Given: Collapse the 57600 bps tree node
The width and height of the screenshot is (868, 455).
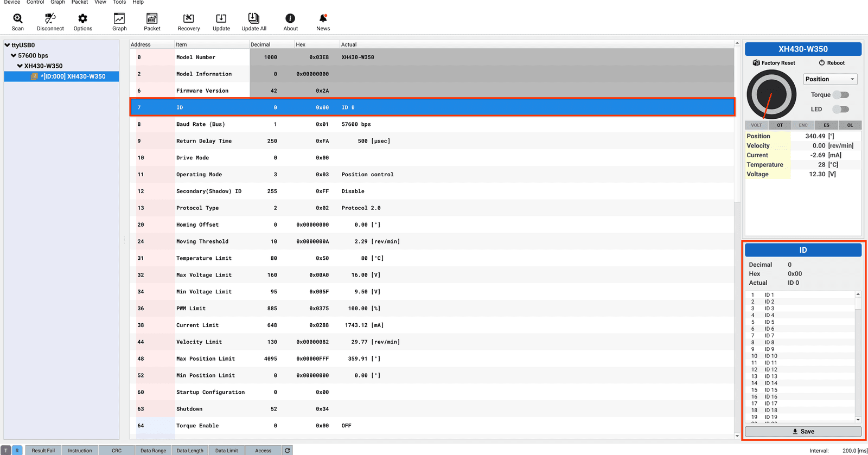Looking at the screenshot, I should coord(14,55).
